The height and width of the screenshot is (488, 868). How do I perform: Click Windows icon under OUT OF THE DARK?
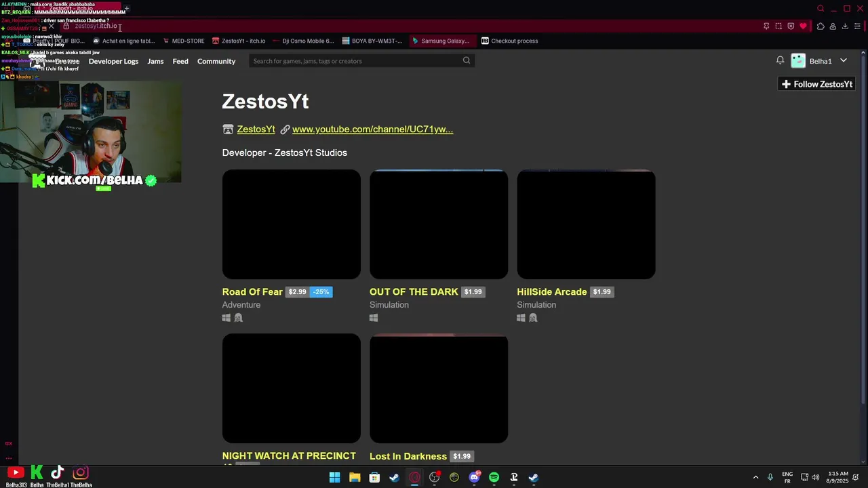click(x=374, y=318)
